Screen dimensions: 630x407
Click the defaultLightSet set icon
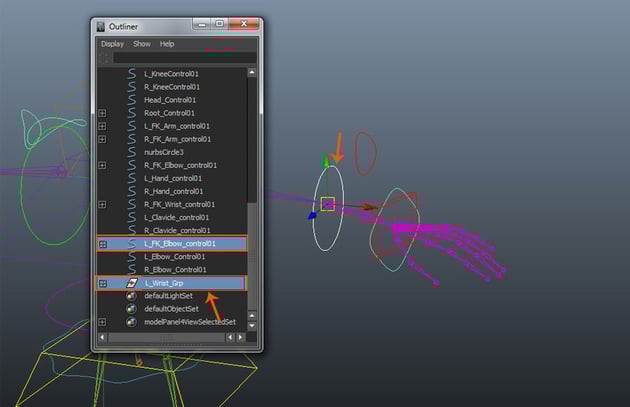coord(131,296)
